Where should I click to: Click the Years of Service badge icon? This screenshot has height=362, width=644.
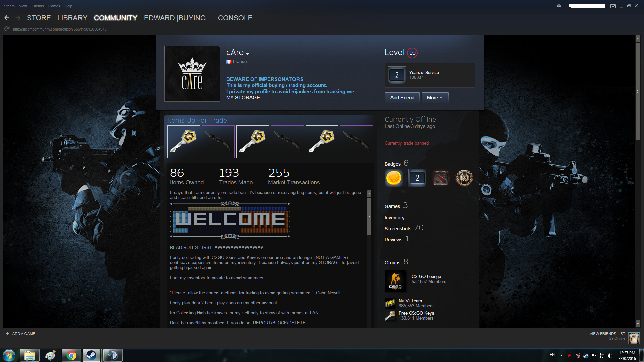click(397, 75)
